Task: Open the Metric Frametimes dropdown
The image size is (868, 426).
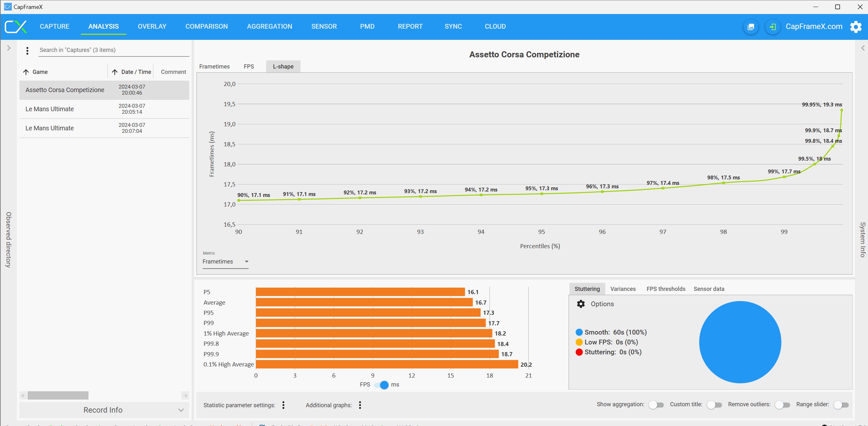Action: (x=225, y=261)
